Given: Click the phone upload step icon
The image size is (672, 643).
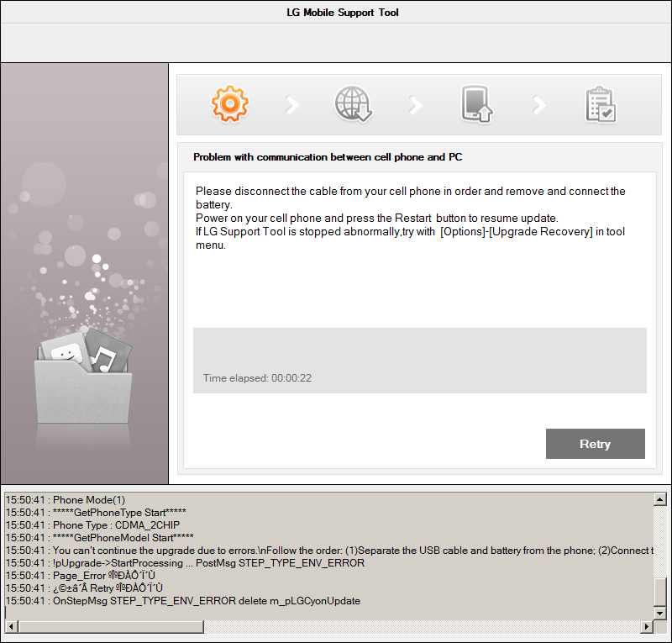Looking at the screenshot, I should [x=476, y=105].
